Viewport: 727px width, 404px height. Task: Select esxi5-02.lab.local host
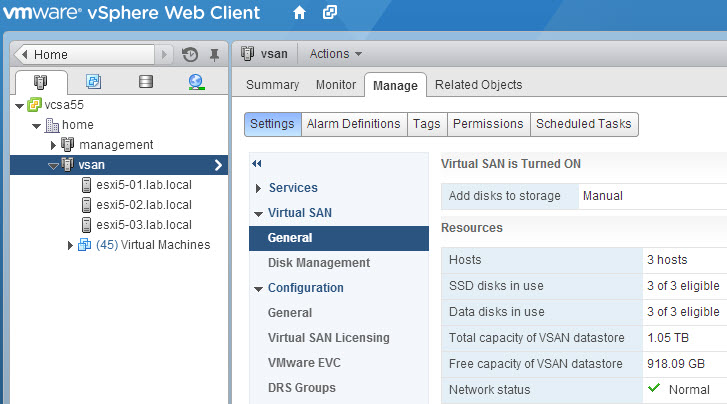(144, 205)
